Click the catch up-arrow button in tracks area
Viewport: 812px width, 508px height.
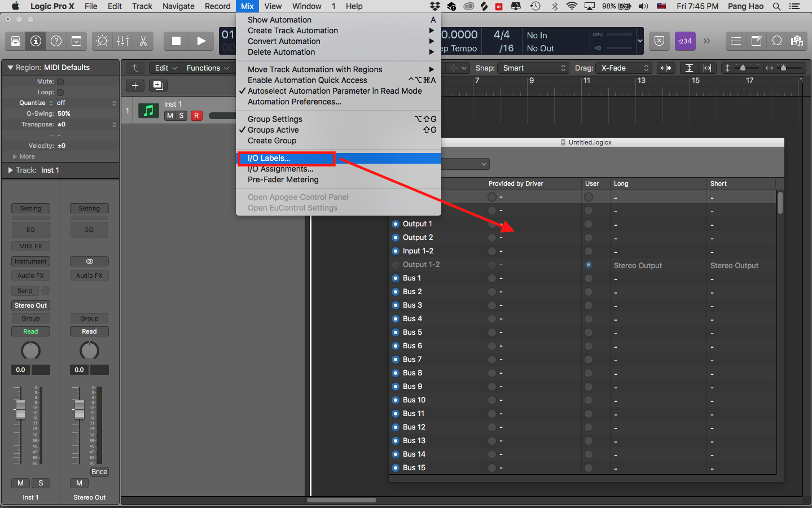(135, 68)
